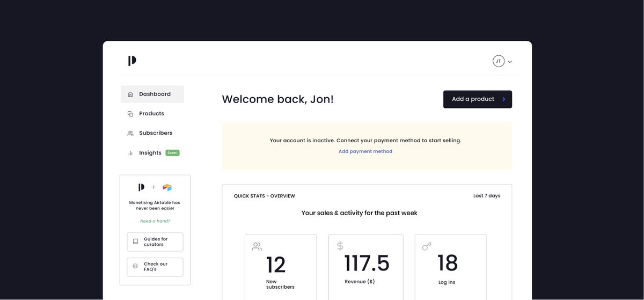Screen dimensions: 644x300
Task: Click the account inactive warning message
Action: (365, 141)
